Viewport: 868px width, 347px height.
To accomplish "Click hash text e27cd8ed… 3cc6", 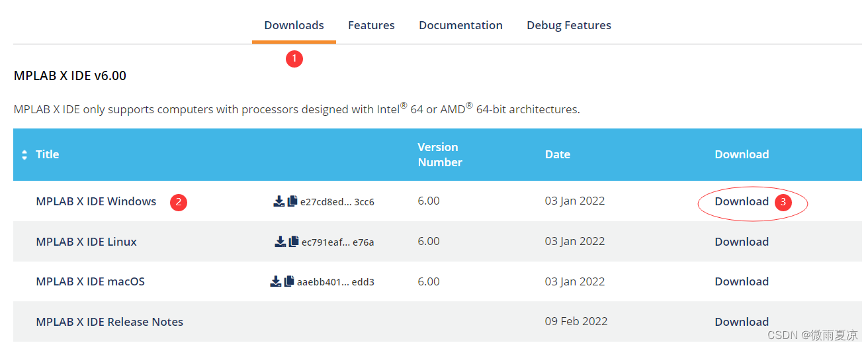I will (x=337, y=202).
